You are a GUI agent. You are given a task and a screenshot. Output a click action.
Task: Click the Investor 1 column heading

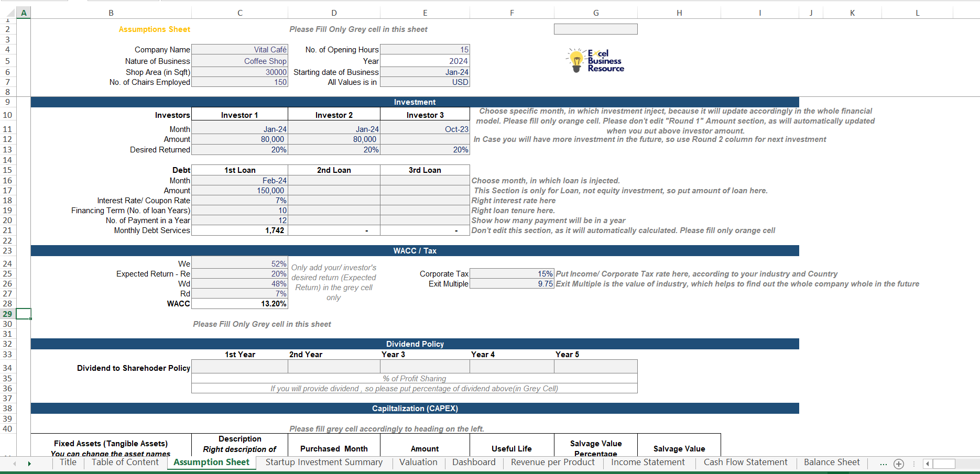pyautogui.click(x=239, y=115)
